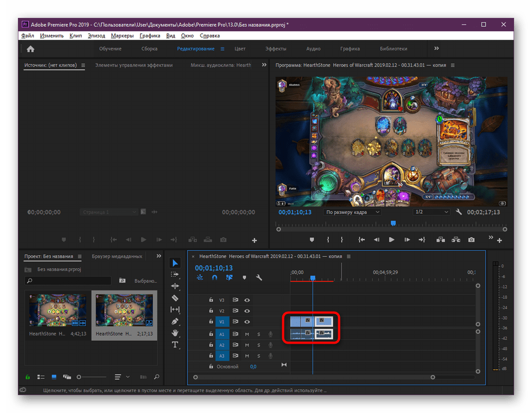The height and width of the screenshot is (413, 532).
Task: Toggle snap magnet in the timeline
Action: click(x=214, y=278)
